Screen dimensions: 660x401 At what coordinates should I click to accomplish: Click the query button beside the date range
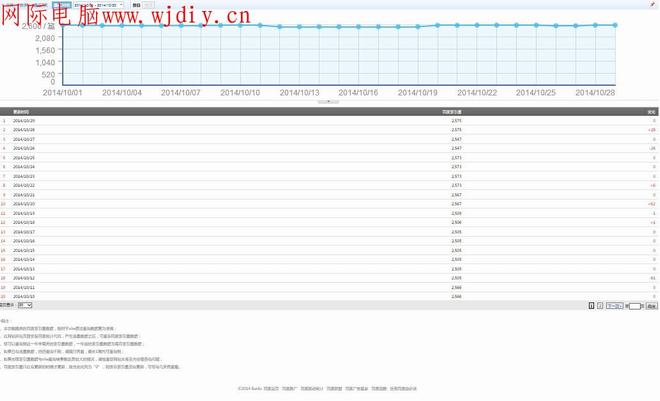tap(137, 5)
